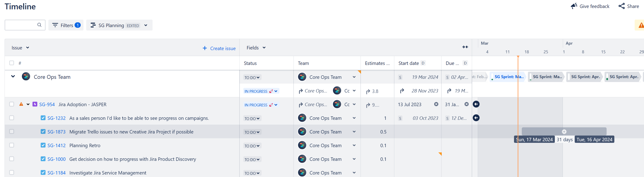The image size is (644, 177).
Task: Check the box for SG-1873 row
Action: tap(11, 132)
